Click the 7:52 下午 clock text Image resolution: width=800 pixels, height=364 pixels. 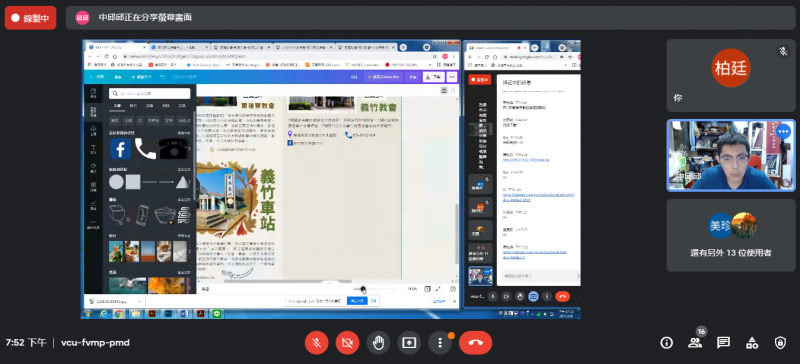pos(26,343)
